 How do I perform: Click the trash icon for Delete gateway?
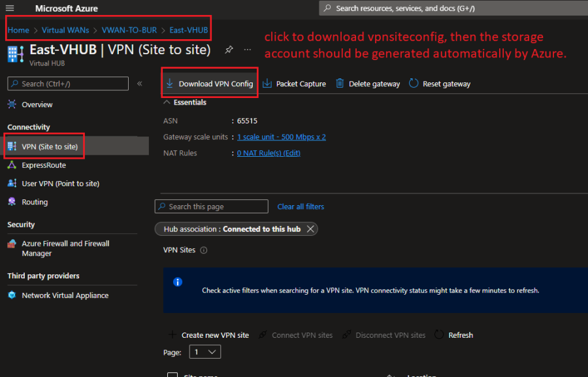click(340, 83)
